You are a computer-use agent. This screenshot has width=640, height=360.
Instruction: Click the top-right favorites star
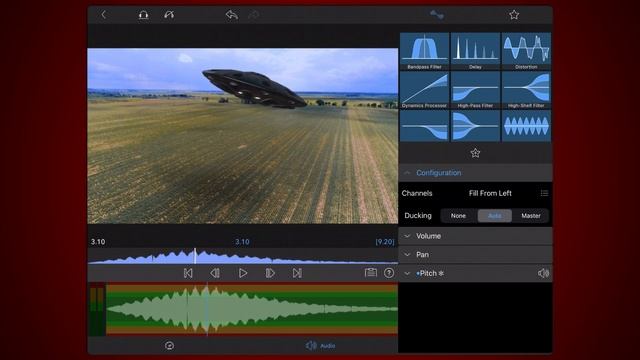[514, 15]
